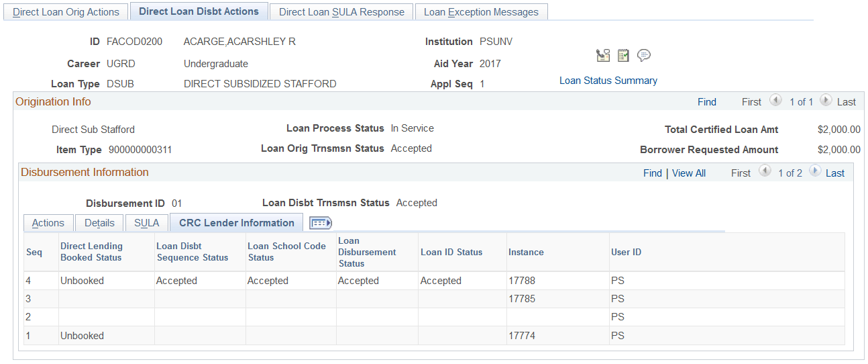Screen dimensions: 868x364
Task: Click student ID FACOD0200
Action: tap(134, 42)
